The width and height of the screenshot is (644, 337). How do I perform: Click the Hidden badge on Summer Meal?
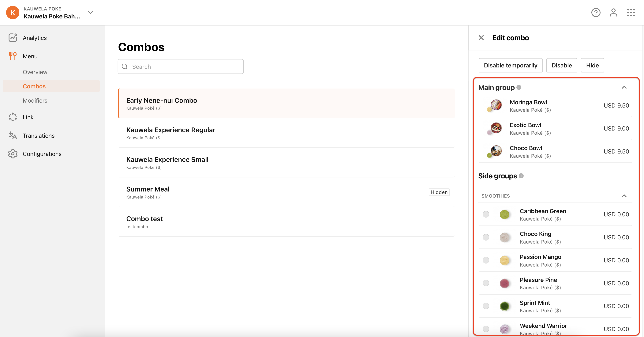439,192
